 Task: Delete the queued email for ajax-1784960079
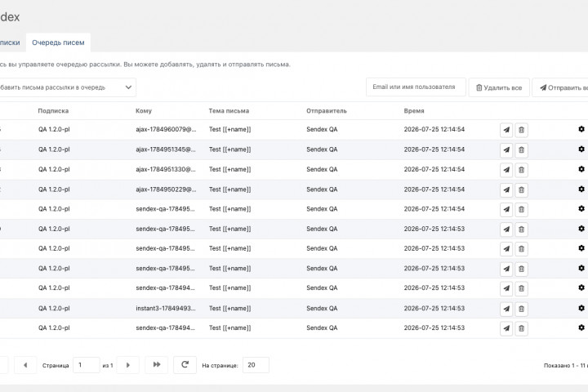[x=521, y=130]
